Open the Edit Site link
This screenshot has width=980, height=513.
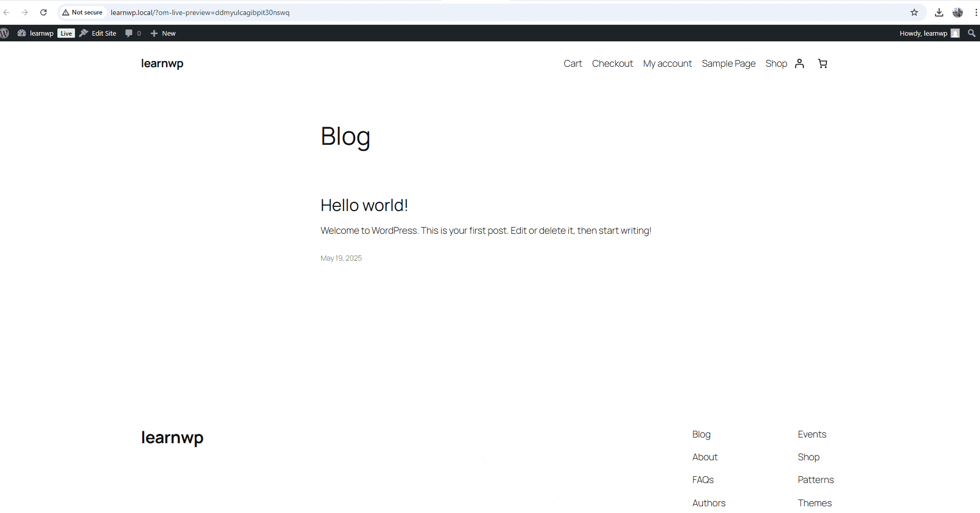pyautogui.click(x=98, y=33)
